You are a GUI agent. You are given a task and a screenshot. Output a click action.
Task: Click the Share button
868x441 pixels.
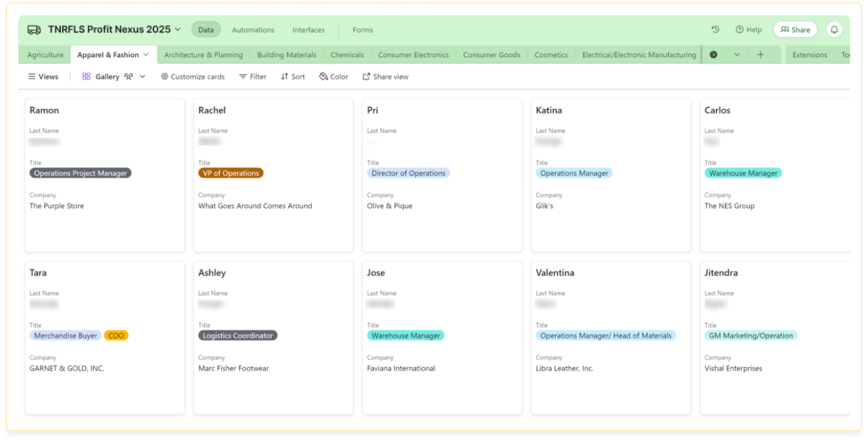click(795, 30)
